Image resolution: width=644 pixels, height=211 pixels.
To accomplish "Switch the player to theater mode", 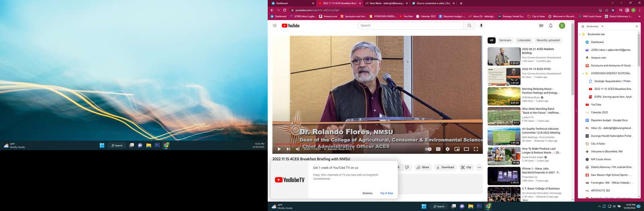I will pyautogui.click(x=466, y=149).
